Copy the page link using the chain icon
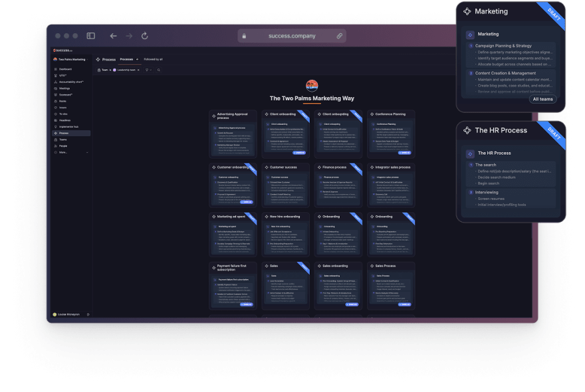This screenshot has width=585, height=392. pos(340,36)
